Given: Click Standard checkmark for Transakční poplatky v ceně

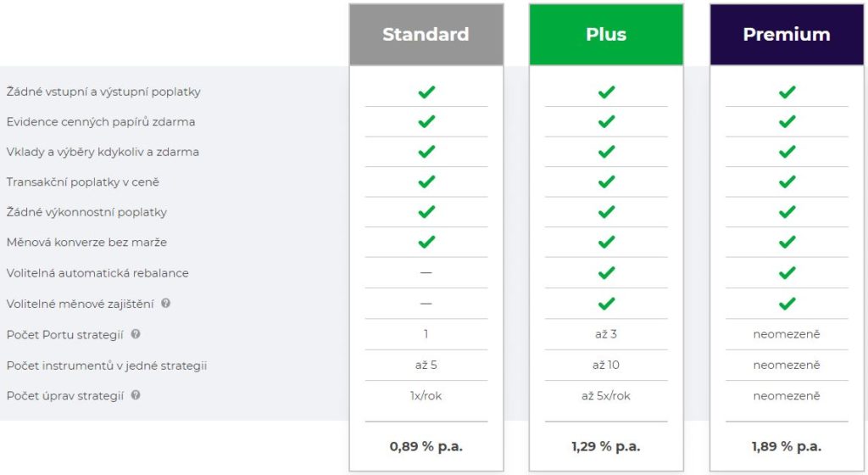Looking at the screenshot, I should click(x=426, y=182).
